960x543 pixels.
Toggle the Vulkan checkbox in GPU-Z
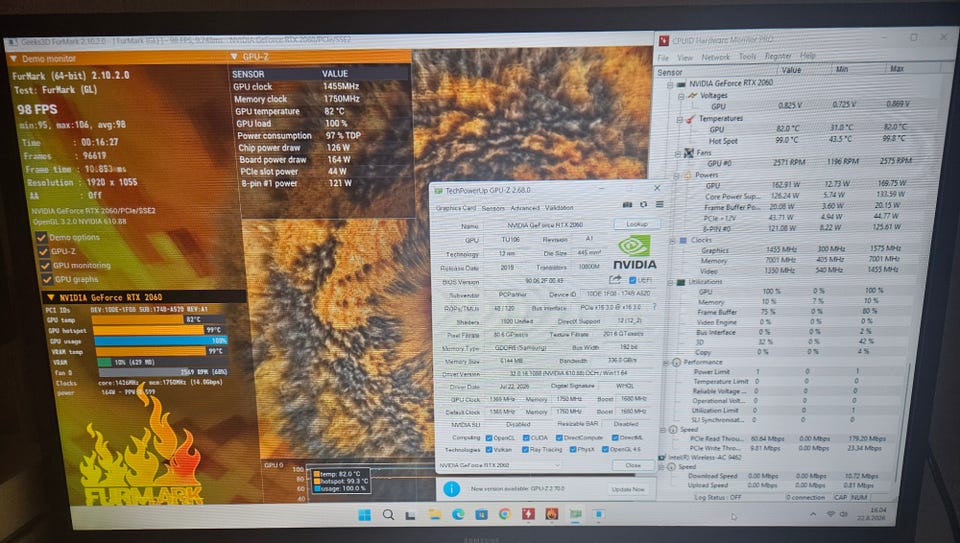pyautogui.click(x=489, y=449)
